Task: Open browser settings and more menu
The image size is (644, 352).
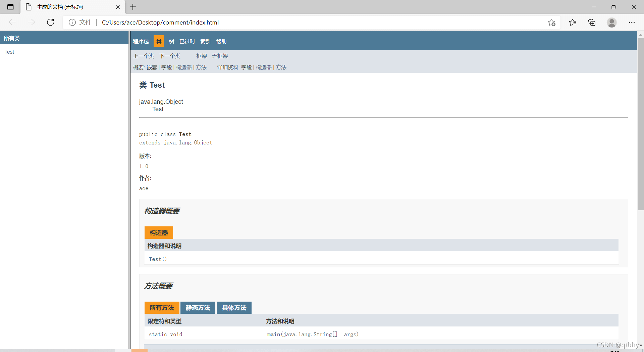Action: (x=632, y=23)
